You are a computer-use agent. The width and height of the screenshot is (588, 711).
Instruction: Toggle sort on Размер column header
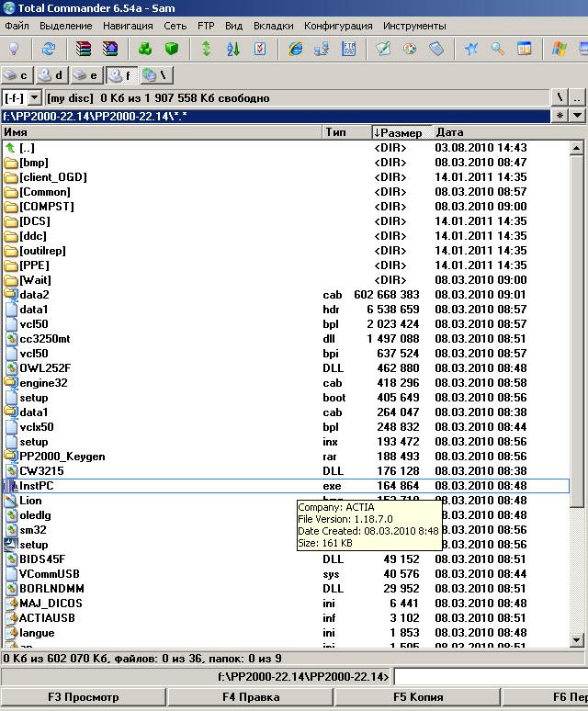(401, 132)
